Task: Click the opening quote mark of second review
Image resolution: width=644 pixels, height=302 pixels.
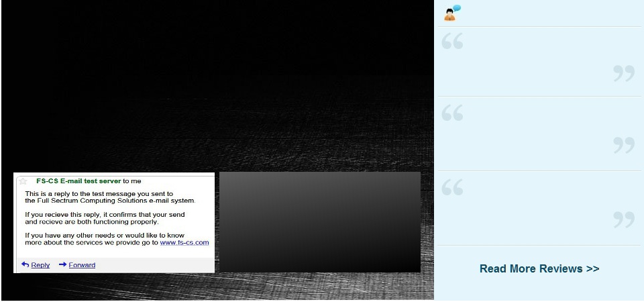Action: (453, 113)
